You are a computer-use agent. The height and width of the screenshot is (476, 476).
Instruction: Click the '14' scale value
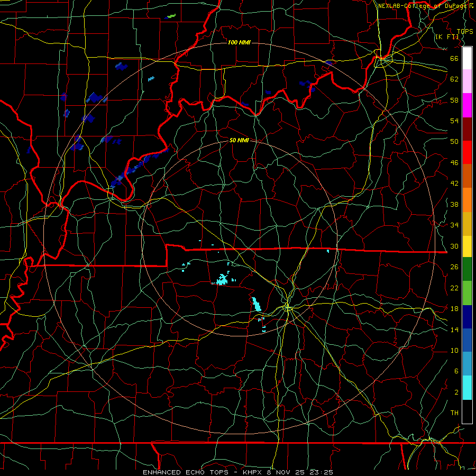coord(454,329)
